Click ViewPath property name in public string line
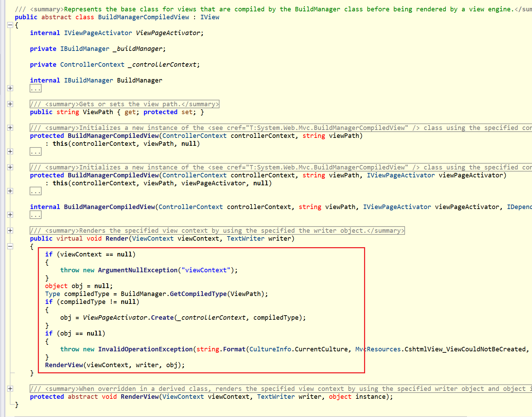Screen dimensions: 532x417 tap(98, 112)
